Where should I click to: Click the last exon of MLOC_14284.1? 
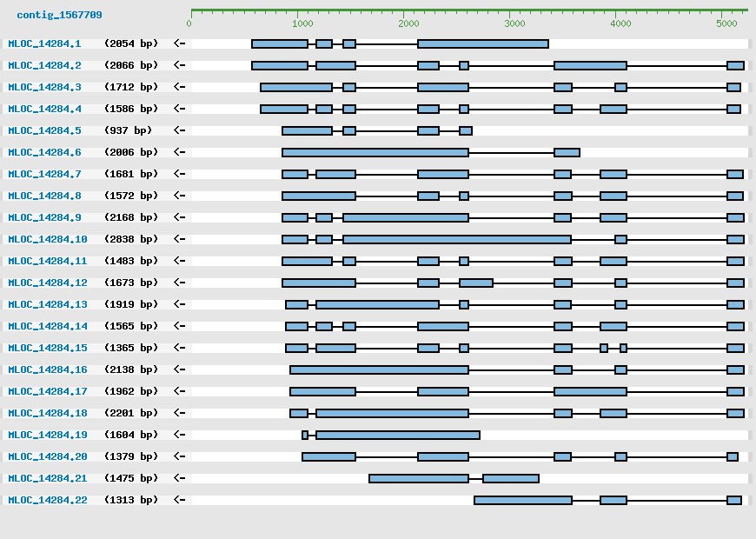tap(483, 43)
